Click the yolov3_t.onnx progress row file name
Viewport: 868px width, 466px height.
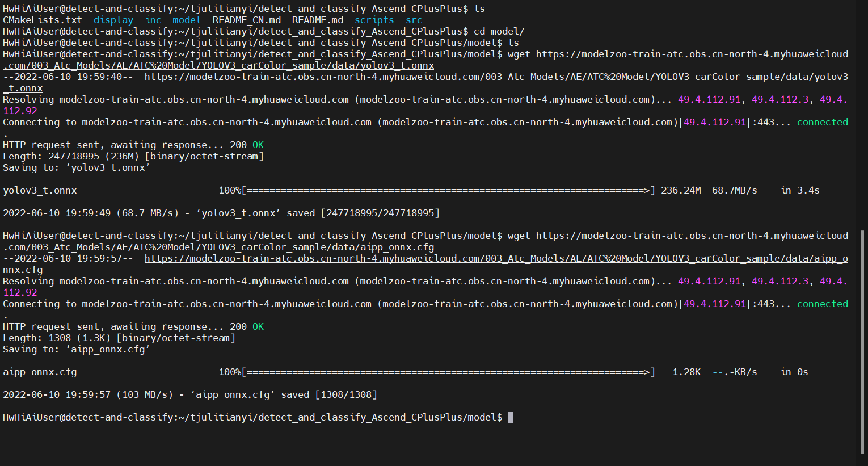(x=40, y=191)
